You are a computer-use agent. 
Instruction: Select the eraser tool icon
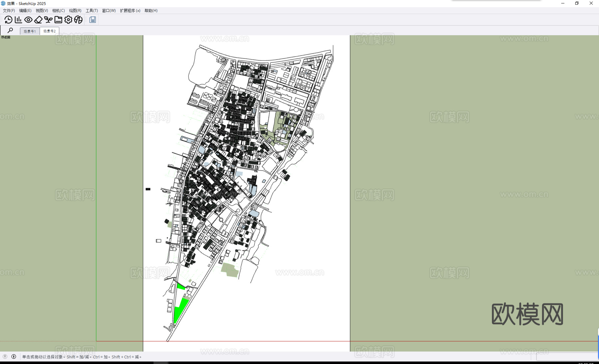pyautogui.click(x=38, y=20)
